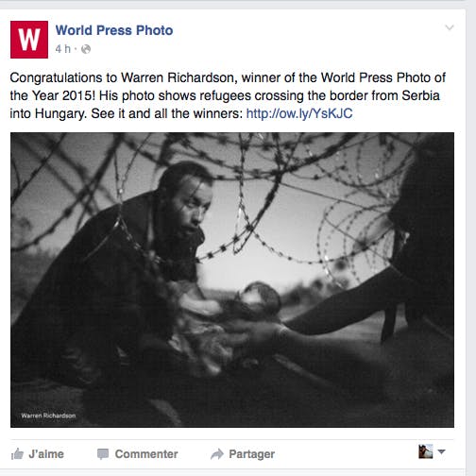The height and width of the screenshot is (476, 476).
Task: Click the curved arrow share icon
Action: coord(217,454)
